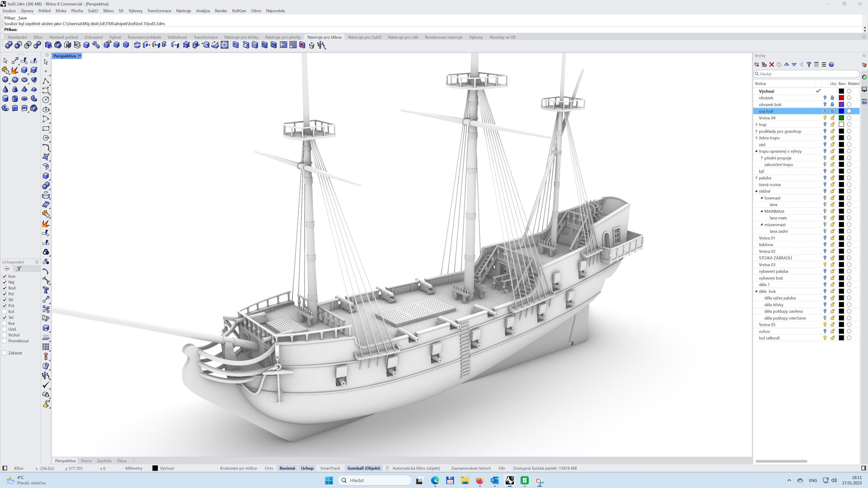Viewport: 868px width, 488px height.
Task: Select the Sphere tool in left sidebar
Action: [x=5, y=80]
